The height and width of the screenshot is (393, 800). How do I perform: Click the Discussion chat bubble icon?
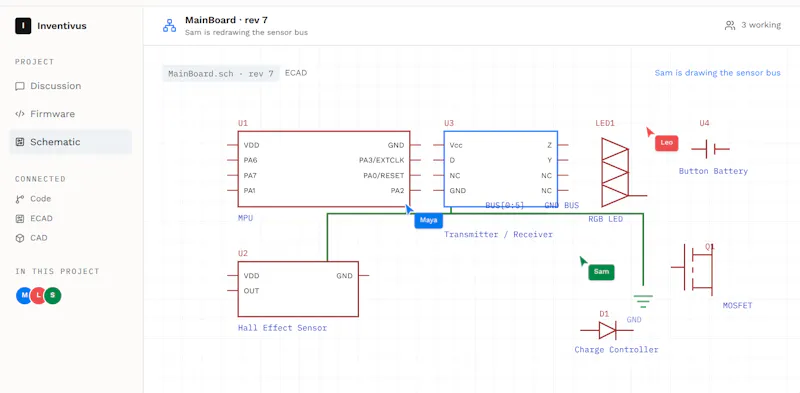tap(20, 86)
